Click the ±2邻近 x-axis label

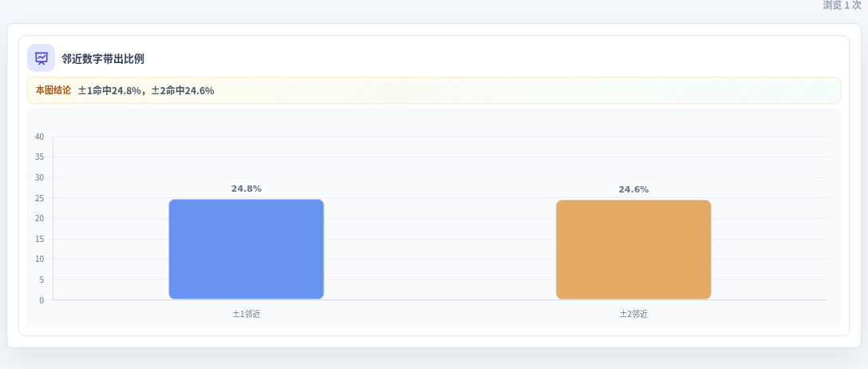633,314
